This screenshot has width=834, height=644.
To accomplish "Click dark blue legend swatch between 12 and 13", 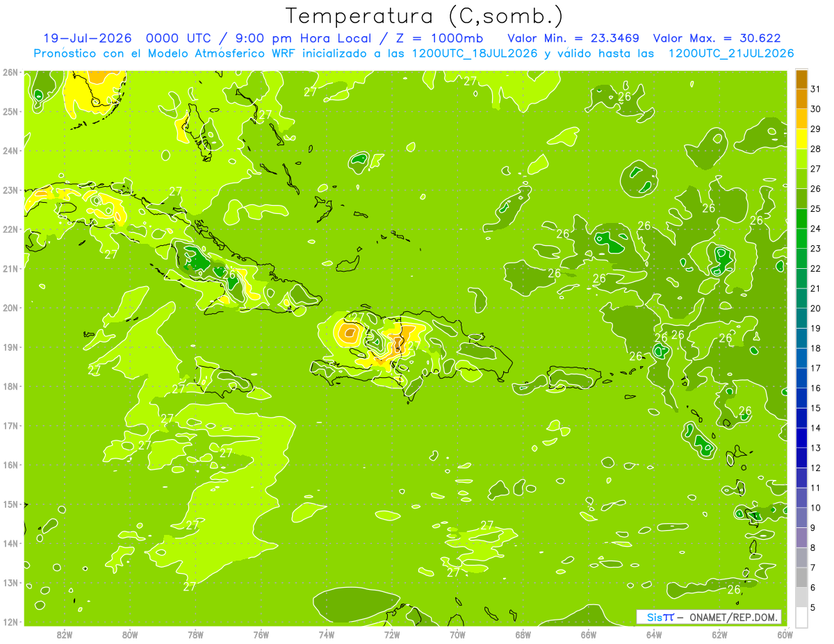I will coord(801,458).
